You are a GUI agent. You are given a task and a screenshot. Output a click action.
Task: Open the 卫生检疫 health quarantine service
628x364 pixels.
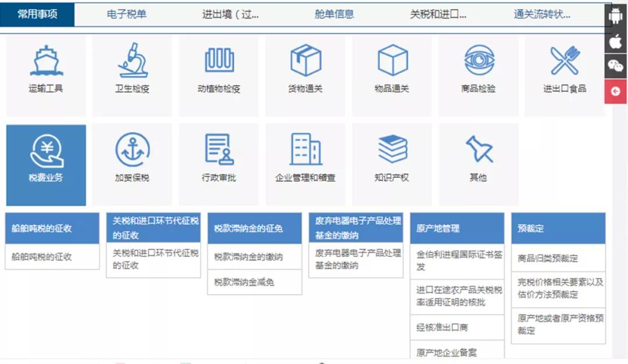[132, 74]
